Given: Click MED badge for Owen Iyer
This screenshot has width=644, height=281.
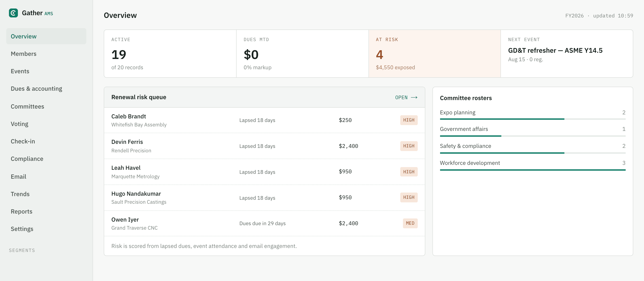Looking at the screenshot, I should coord(410,223).
